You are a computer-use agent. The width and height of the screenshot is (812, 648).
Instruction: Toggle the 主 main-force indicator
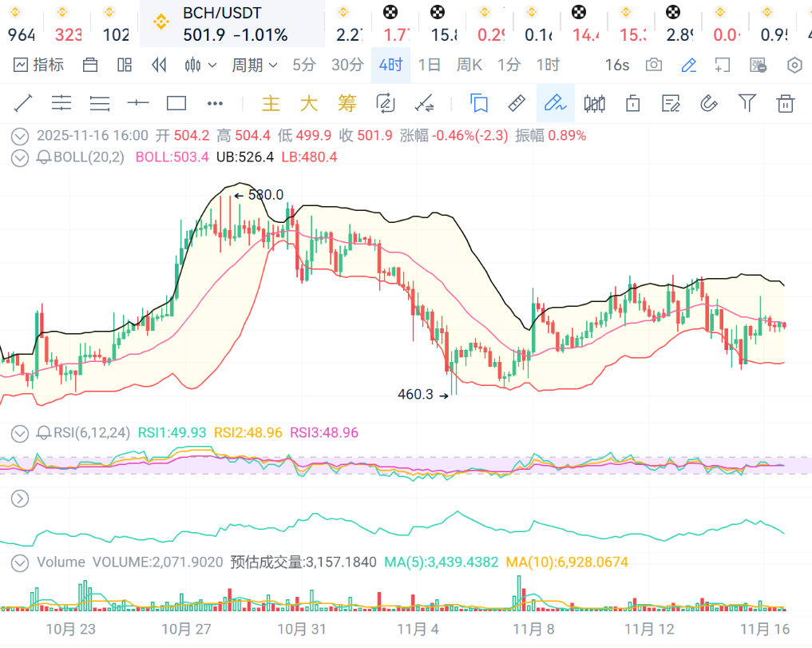(x=271, y=103)
